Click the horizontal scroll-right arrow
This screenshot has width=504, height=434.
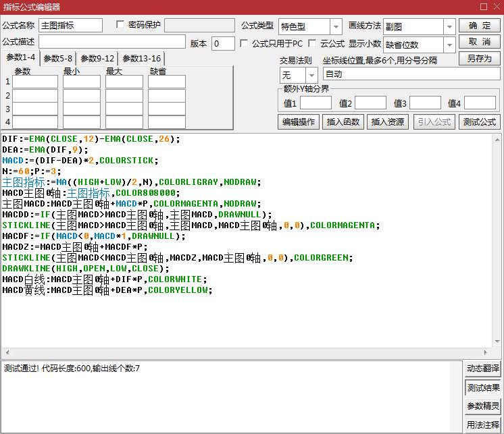coord(485,352)
